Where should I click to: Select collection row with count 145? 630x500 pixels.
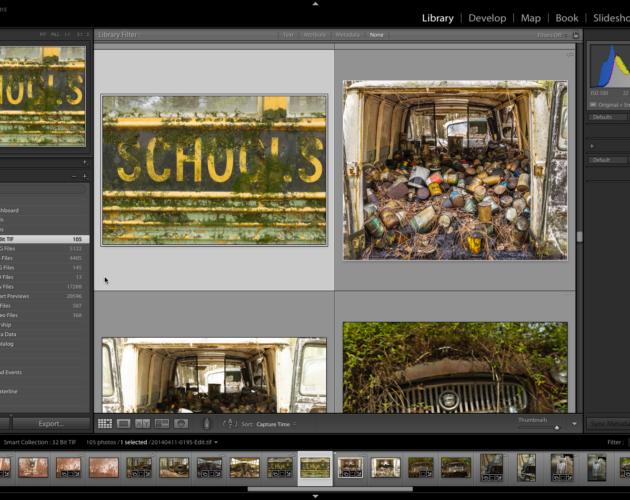tap(45, 267)
